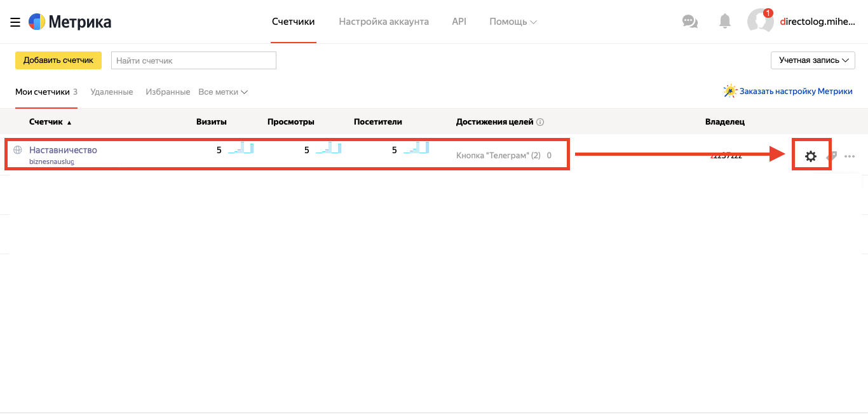The width and height of the screenshot is (868, 417).
Task: Click the info icon next to Достижения целей
Action: click(x=540, y=122)
